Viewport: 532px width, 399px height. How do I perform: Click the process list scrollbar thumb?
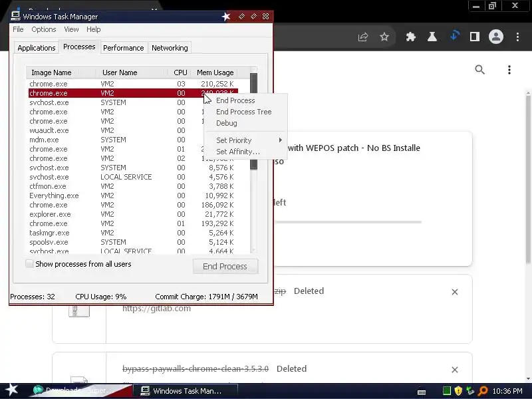253,120
